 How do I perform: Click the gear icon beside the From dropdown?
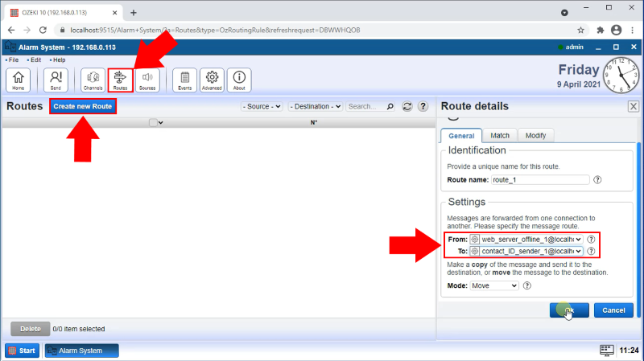pos(474,239)
